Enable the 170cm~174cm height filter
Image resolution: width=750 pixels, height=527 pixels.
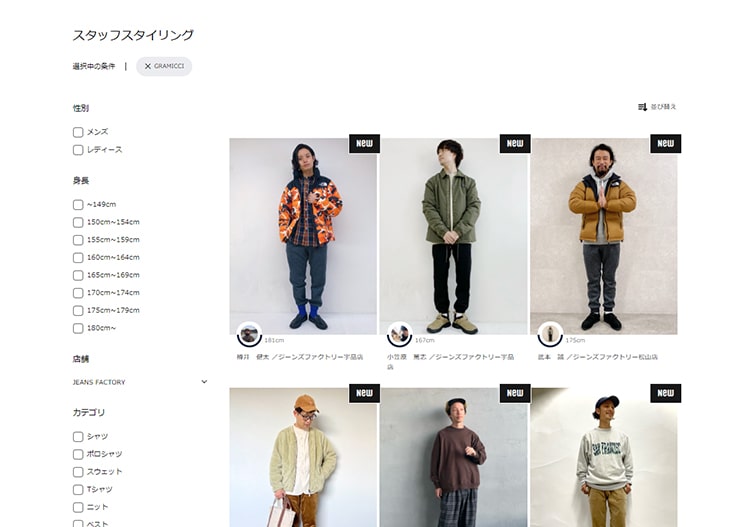(78, 293)
